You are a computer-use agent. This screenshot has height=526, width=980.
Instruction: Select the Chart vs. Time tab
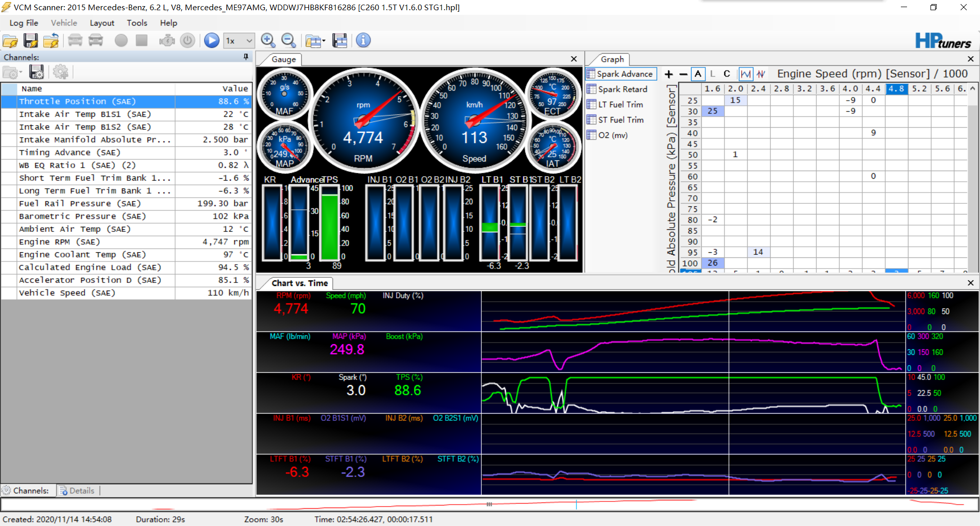[x=300, y=283]
